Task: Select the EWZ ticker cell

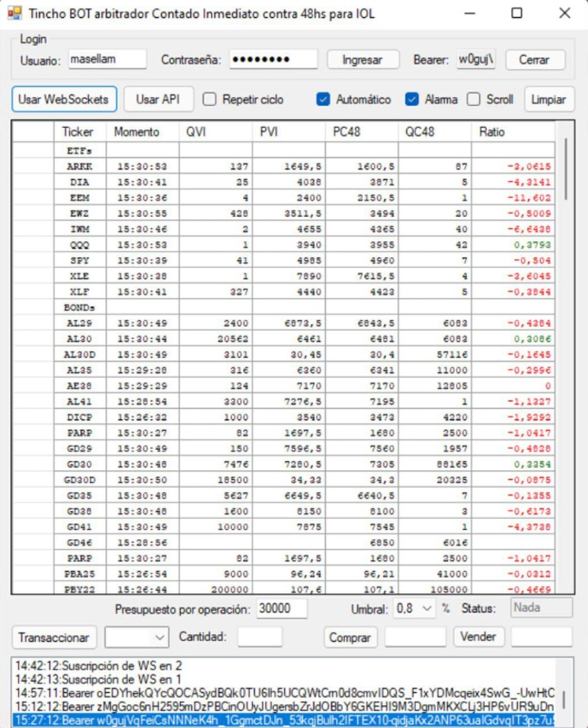Action: [80, 214]
